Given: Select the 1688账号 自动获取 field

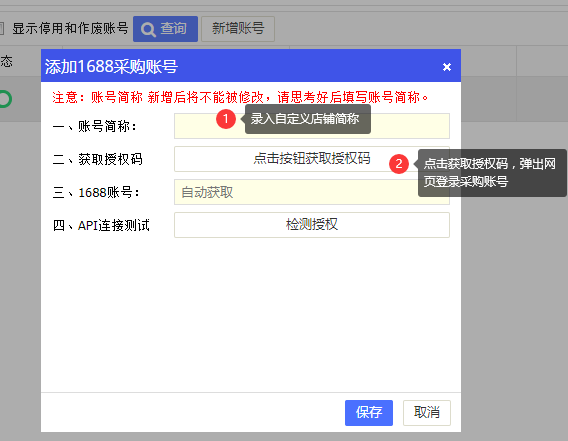Looking at the screenshot, I should [312, 192].
